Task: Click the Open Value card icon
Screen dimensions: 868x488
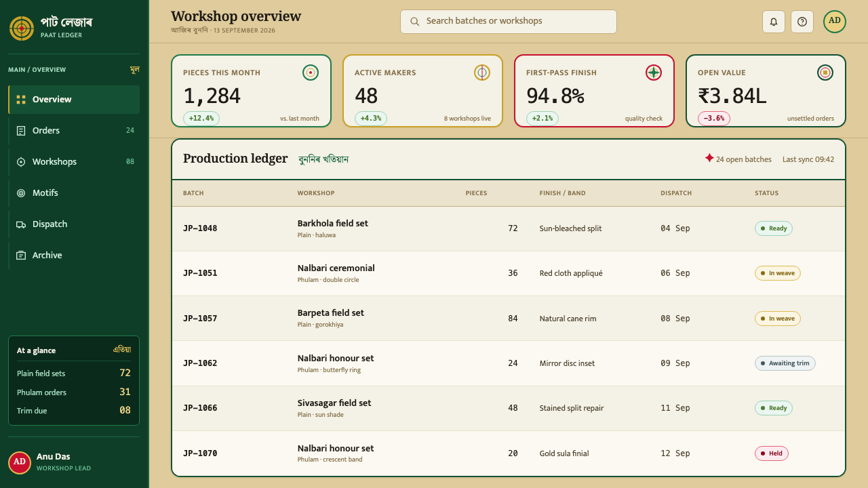Action: (x=825, y=73)
